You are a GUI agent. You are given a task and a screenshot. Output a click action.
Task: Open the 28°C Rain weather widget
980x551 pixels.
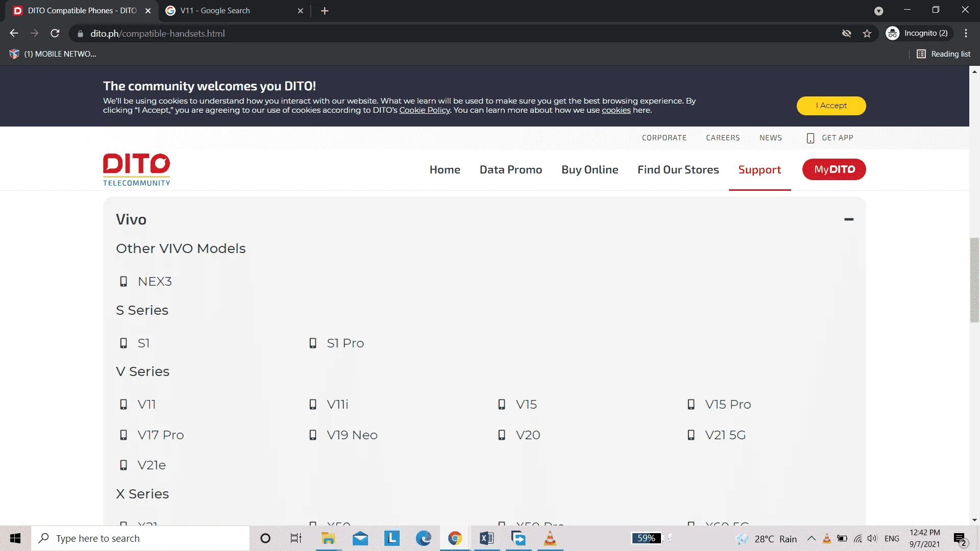tap(766, 539)
